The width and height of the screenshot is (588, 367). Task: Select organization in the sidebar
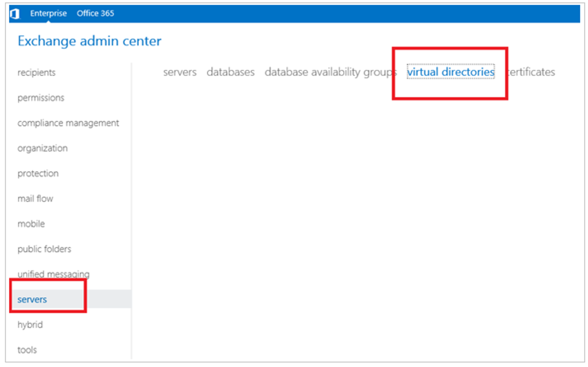(x=42, y=148)
